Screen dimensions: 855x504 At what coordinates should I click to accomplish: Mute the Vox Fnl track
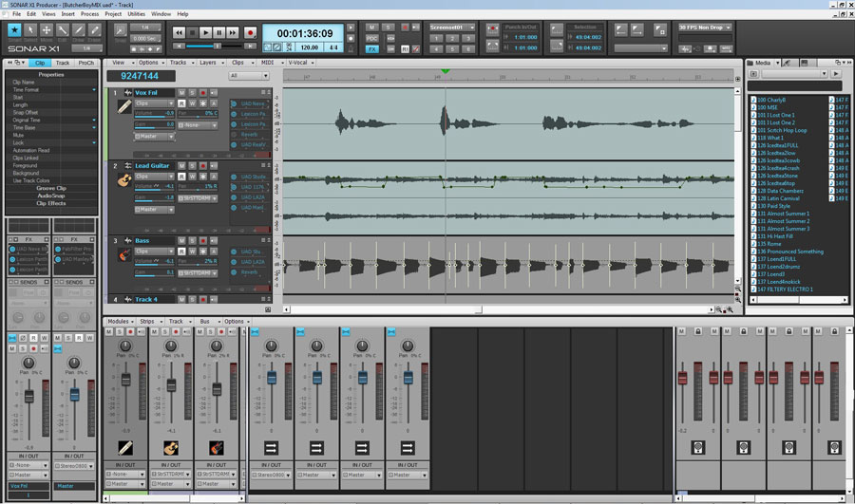coord(182,93)
